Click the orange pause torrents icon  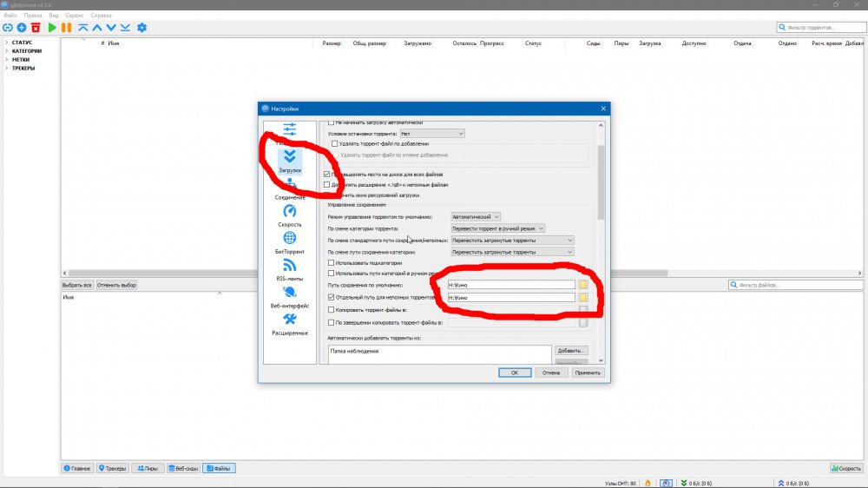pyautogui.click(x=66, y=28)
